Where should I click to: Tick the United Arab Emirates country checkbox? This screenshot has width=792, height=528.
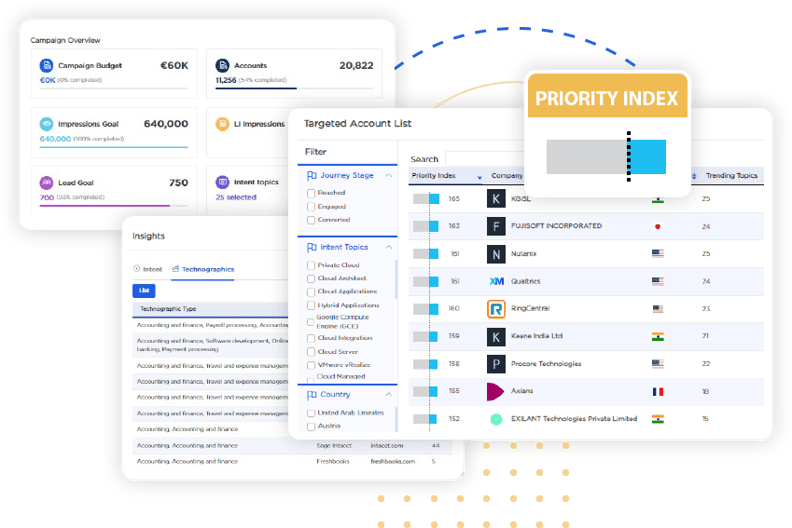[x=311, y=413]
